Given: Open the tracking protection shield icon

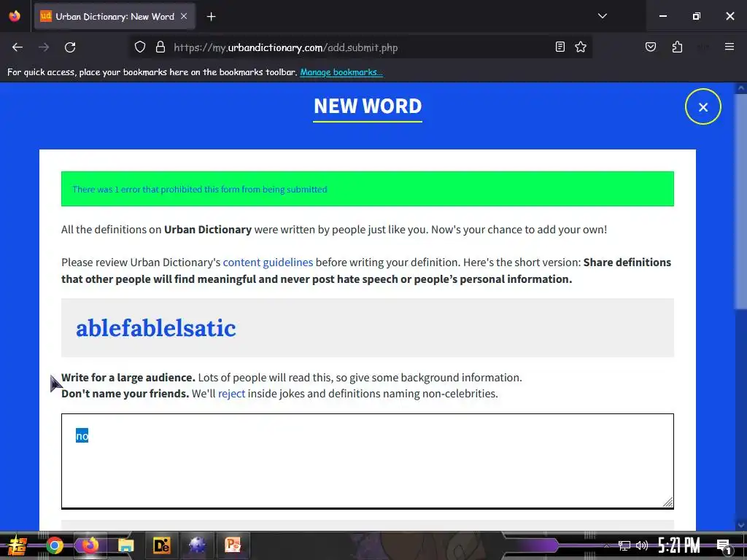Looking at the screenshot, I should click(x=139, y=47).
